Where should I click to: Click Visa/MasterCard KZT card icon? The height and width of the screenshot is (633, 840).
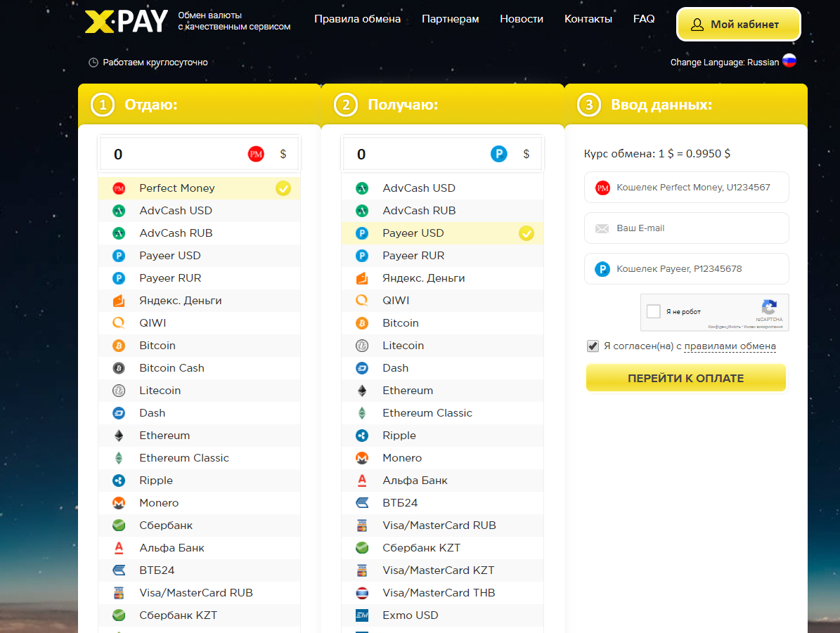tap(362, 571)
